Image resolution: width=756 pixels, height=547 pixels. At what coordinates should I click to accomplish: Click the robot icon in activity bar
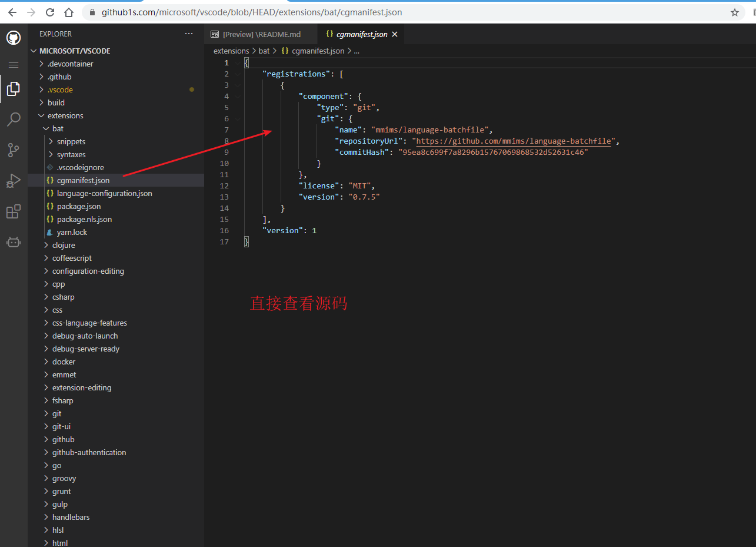coord(14,242)
